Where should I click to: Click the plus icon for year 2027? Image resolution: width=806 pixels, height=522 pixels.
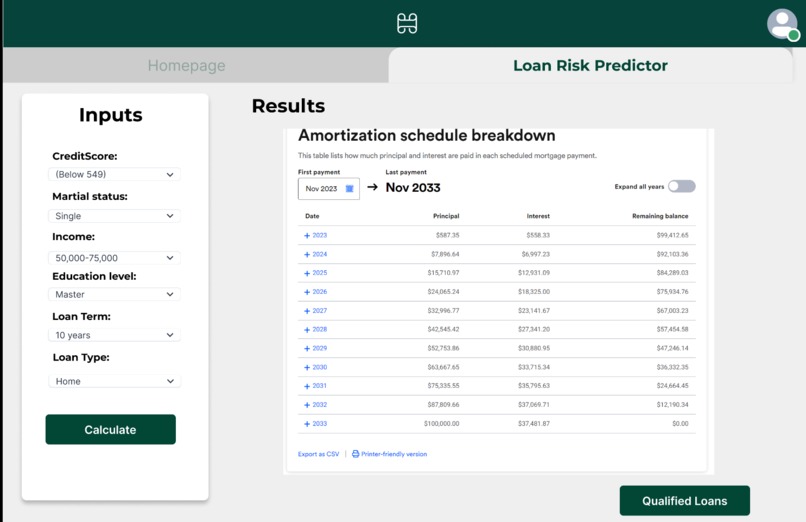tap(307, 311)
